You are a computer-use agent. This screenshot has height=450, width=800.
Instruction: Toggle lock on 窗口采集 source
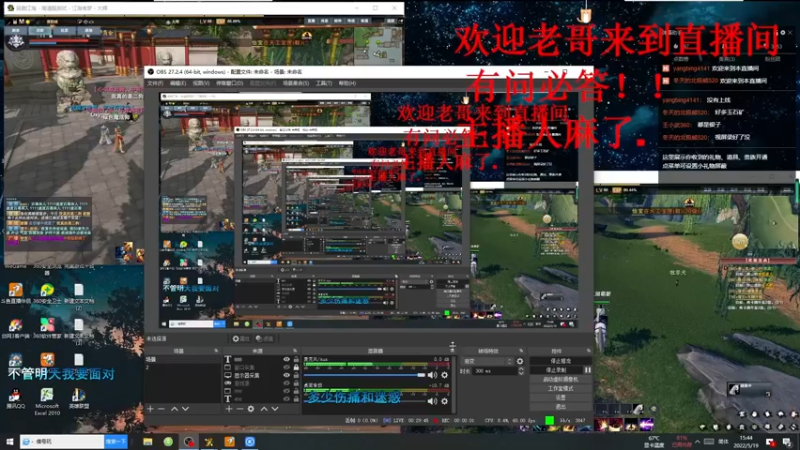[x=296, y=367]
